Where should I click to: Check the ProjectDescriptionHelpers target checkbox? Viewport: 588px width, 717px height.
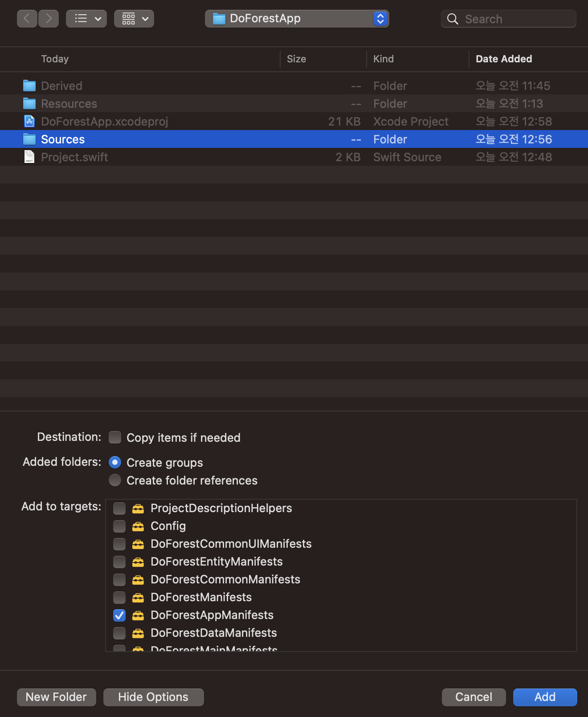(x=119, y=508)
